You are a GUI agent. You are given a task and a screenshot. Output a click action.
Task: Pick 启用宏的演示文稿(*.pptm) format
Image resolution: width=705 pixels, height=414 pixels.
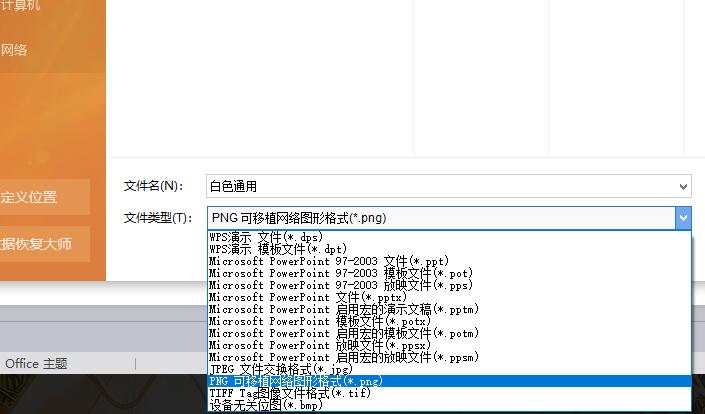[x=449, y=309]
